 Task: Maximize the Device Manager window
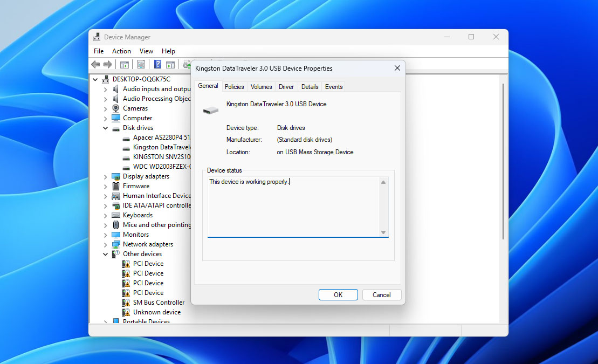point(471,37)
